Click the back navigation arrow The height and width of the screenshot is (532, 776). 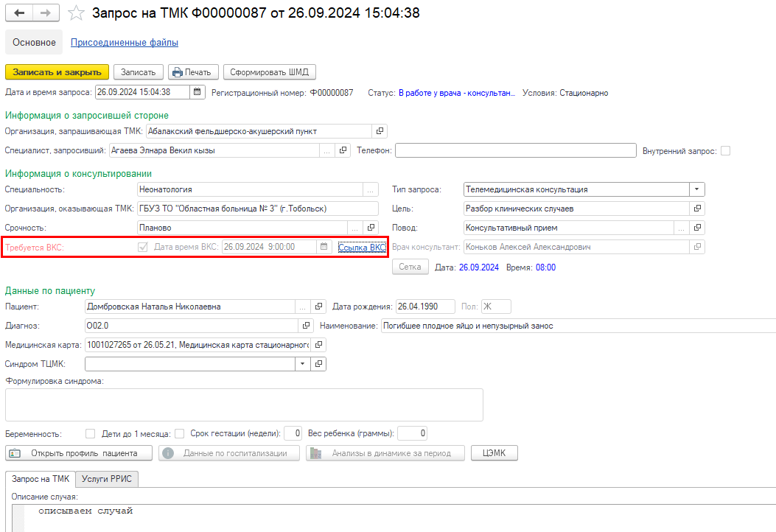(19, 13)
